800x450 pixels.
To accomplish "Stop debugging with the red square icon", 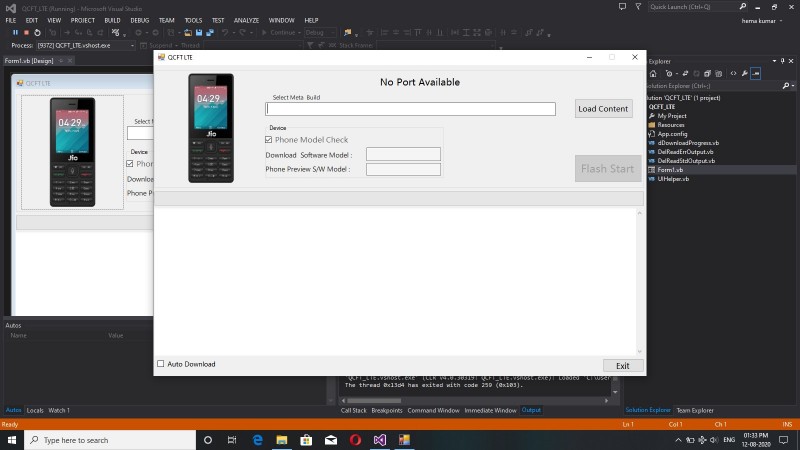I will point(27,33).
